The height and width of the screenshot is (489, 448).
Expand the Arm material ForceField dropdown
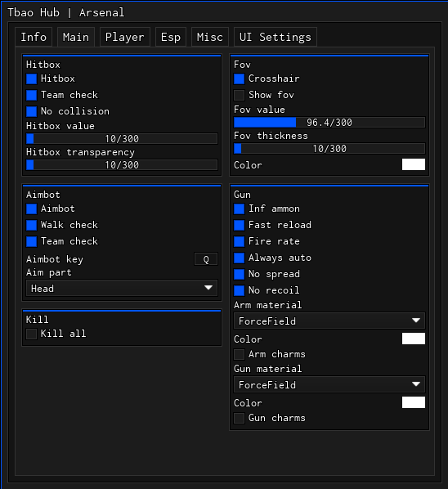(x=329, y=321)
